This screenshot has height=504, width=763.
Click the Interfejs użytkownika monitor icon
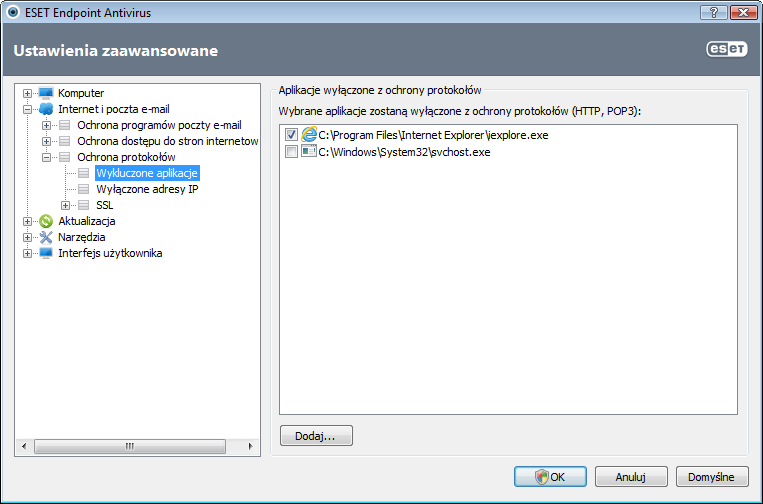(46, 253)
